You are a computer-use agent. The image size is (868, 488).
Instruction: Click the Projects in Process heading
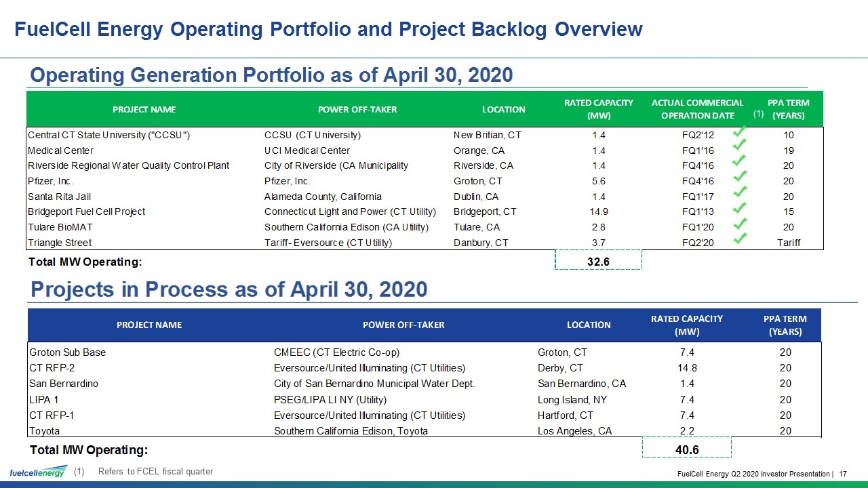[229, 289]
